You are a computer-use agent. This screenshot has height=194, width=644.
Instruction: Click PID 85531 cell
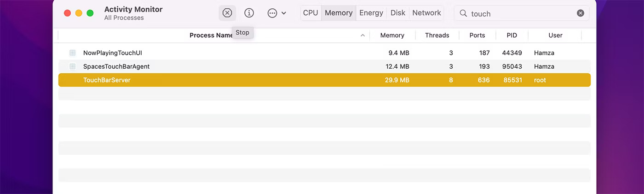coord(512,80)
